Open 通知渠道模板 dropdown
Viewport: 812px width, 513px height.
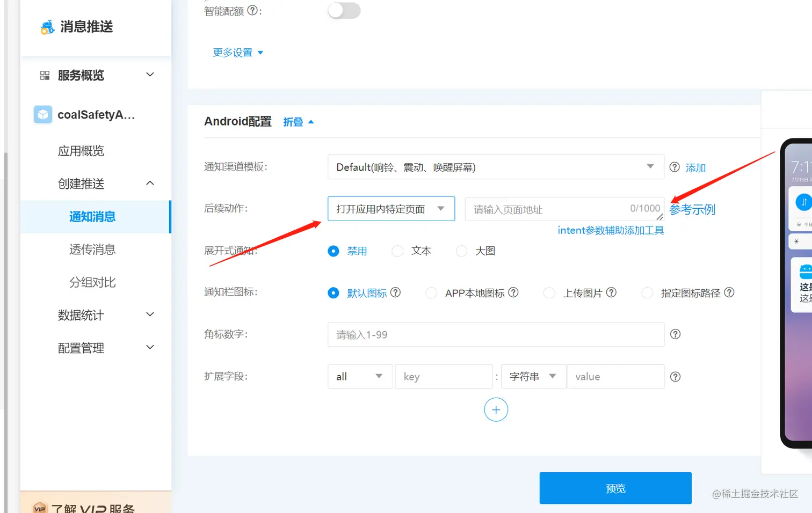pyautogui.click(x=496, y=167)
